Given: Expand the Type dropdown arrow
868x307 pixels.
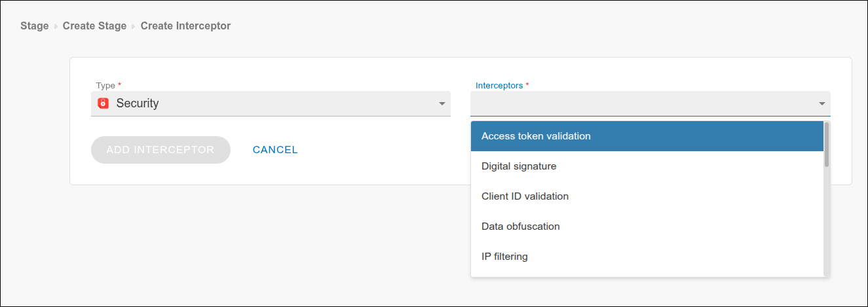Looking at the screenshot, I should pos(442,103).
